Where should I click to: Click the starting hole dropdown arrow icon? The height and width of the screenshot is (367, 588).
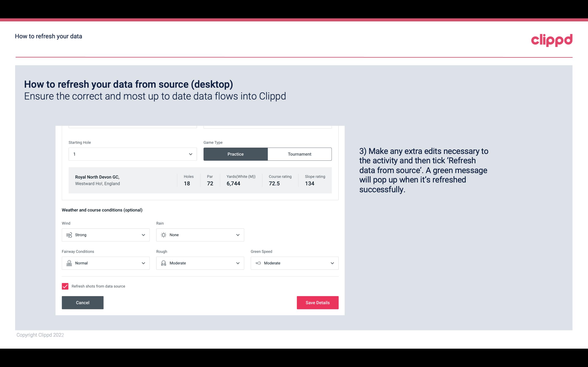point(190,154)
